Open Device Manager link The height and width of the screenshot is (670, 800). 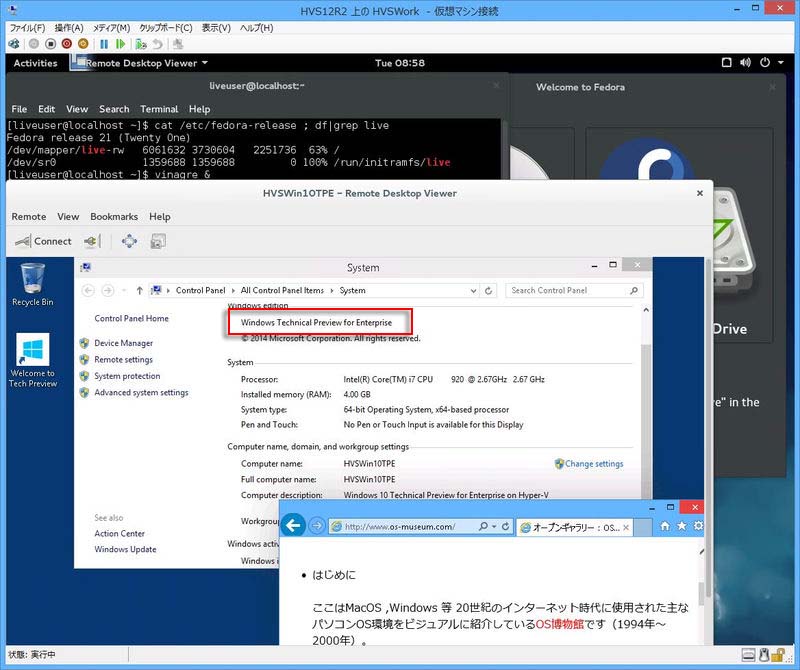coord(123,343)
